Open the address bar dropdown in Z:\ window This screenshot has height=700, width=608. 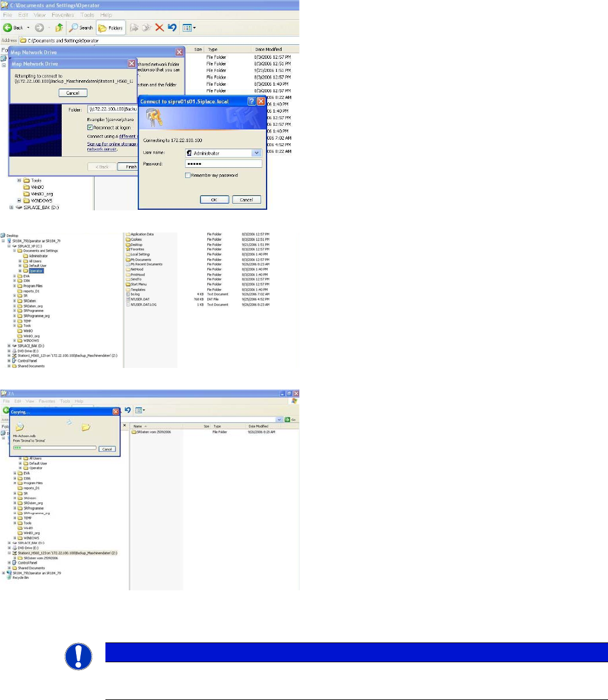[x=279, y=420]
